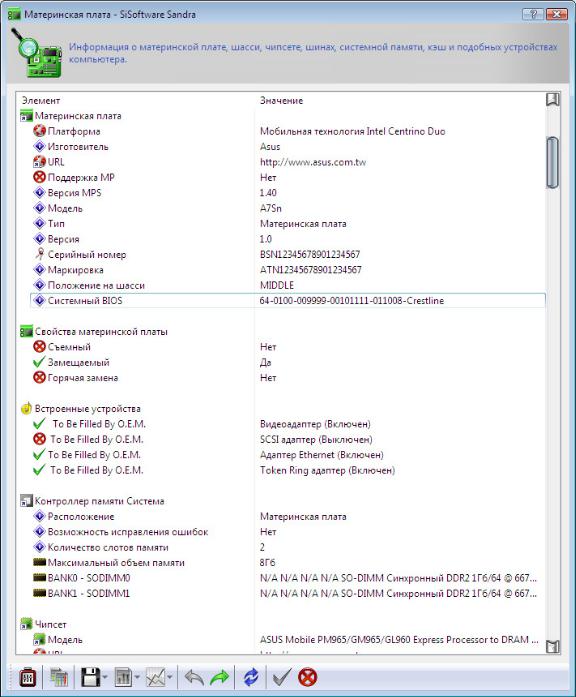Screen dimensions: 576x697
Task: Click the chip icon for BANK1 - SODIMM1
Action: (40, 593)
